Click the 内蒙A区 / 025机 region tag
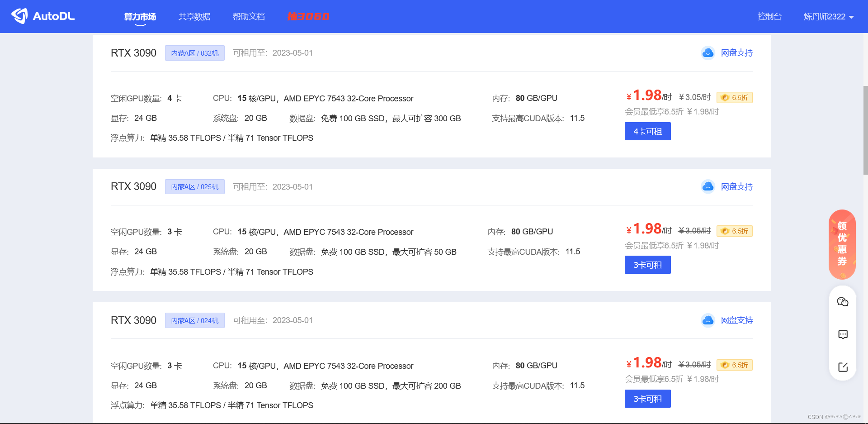Viewport: 868px width, 424px height. coord(195,186)
